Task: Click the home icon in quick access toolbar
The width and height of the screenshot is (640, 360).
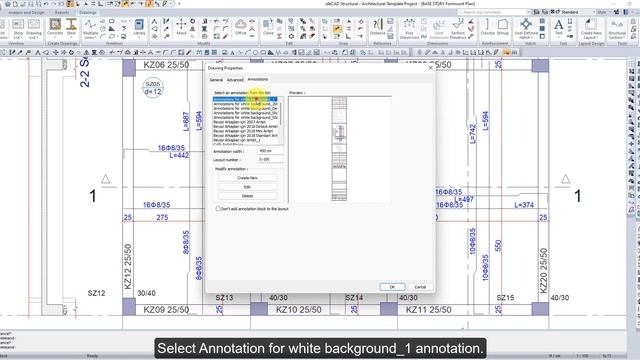Action: pos(7,4)
